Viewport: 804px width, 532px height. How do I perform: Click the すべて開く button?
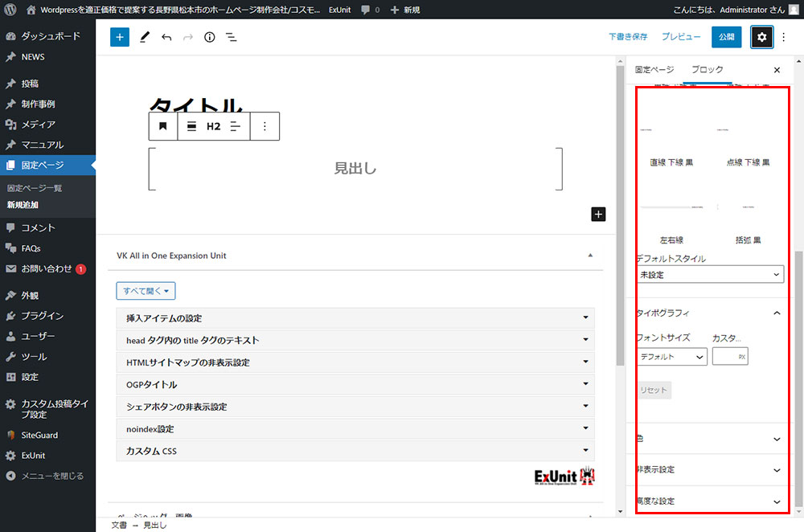(146, 290)
